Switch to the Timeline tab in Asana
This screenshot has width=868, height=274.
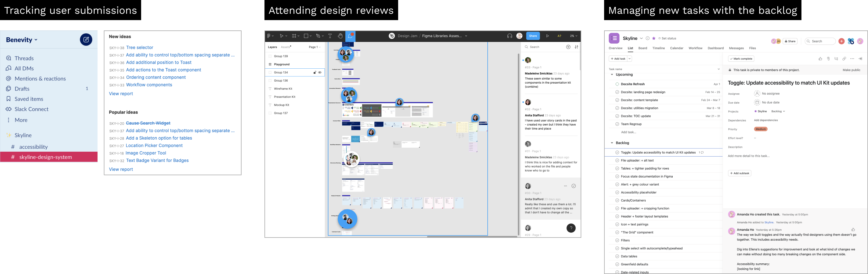658,48
